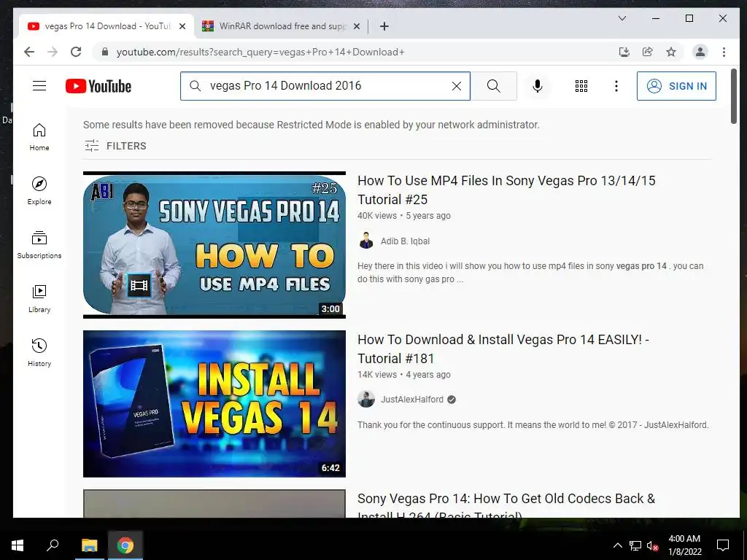Close the WinRAR tab
Image resolution: width=747 pixels, height=560 pixels.
click(356, 26)
